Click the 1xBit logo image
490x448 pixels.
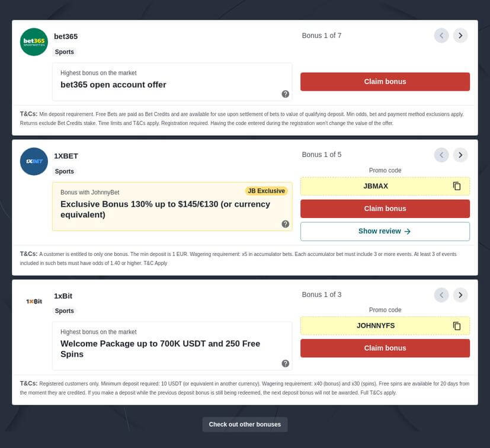click(34, 302)
